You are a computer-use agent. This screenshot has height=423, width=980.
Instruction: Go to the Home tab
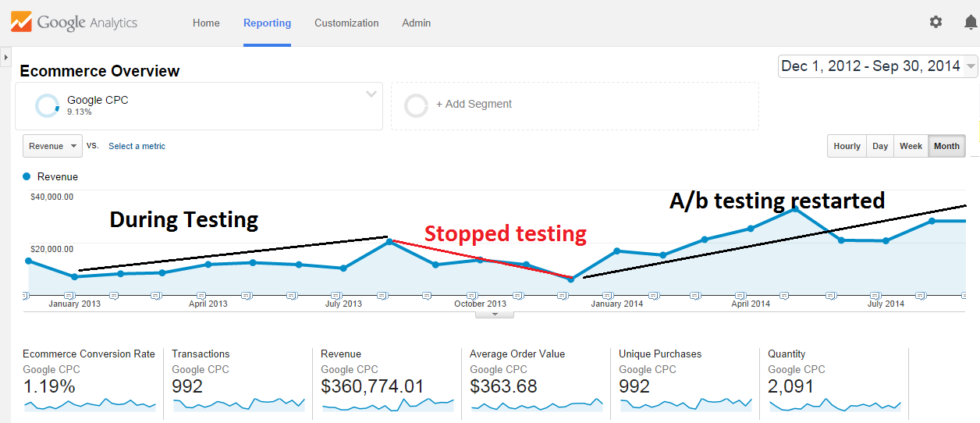[x=206, y=23]
